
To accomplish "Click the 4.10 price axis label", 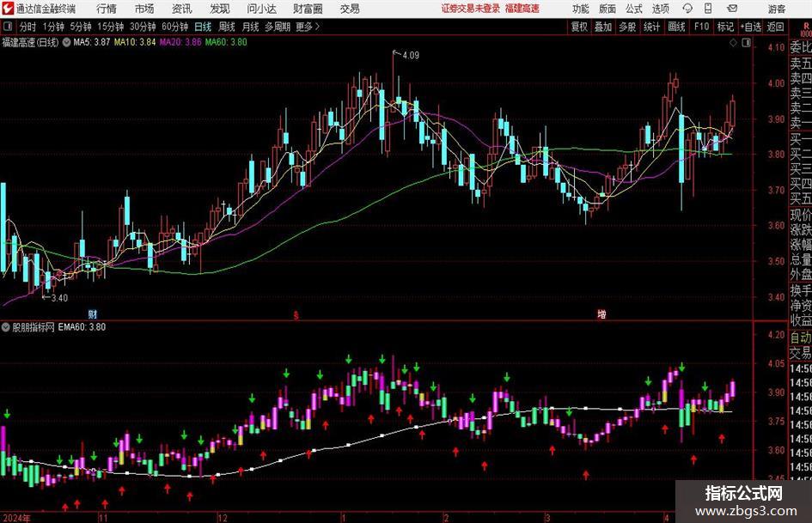I will click(776, 47).
